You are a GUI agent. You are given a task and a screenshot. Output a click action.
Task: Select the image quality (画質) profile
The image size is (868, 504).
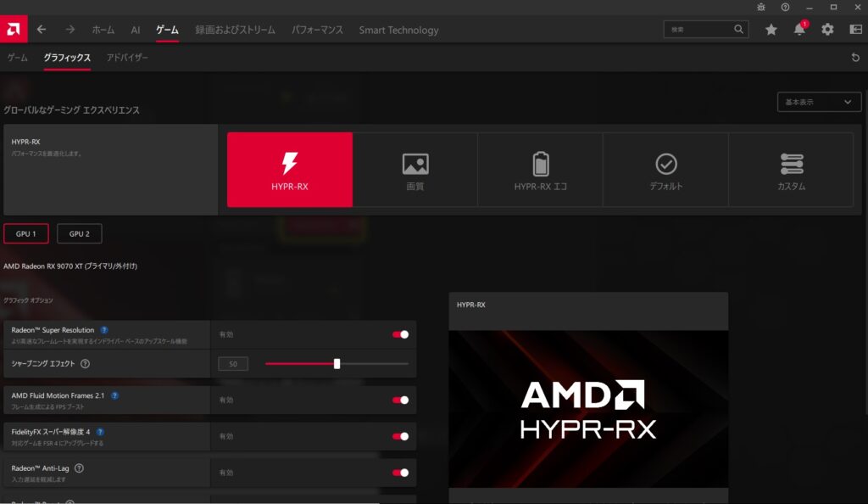point(415,170)
